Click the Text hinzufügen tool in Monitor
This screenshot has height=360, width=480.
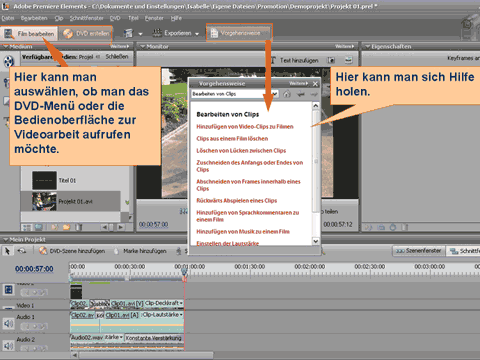click(294, 60)
